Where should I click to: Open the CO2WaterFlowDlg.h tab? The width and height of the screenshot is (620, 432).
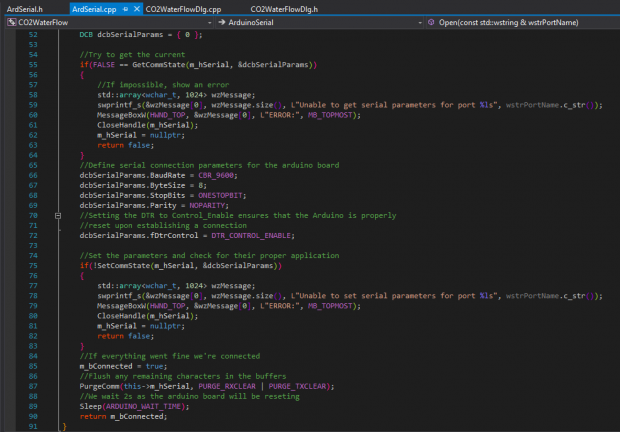point(284,9)
